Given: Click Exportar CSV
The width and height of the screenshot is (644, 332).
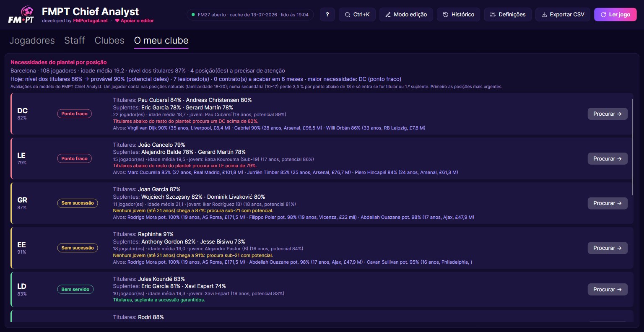Looking at the screenshot, I should [x=563, y=14].
